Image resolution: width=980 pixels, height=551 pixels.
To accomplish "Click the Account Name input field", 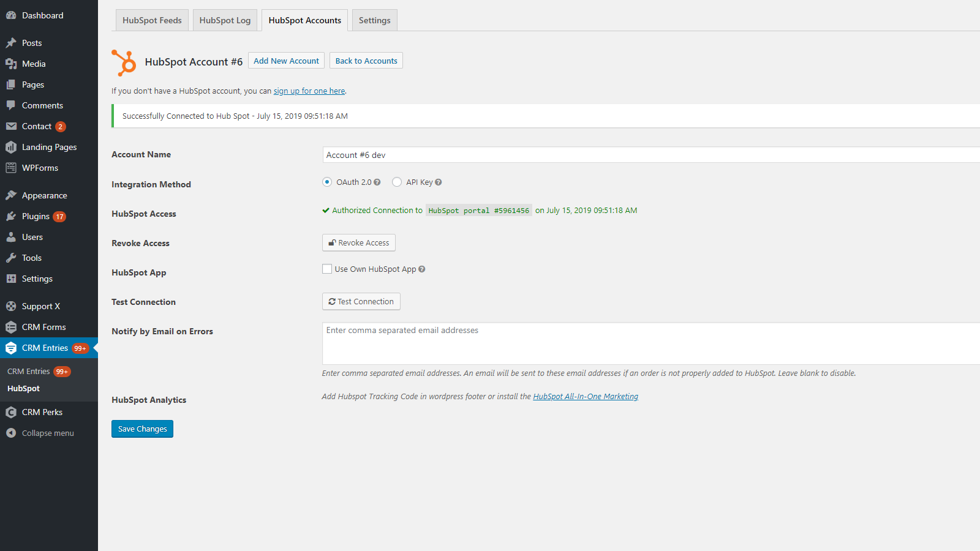I will pyautogui.click(x=651, y=155).
